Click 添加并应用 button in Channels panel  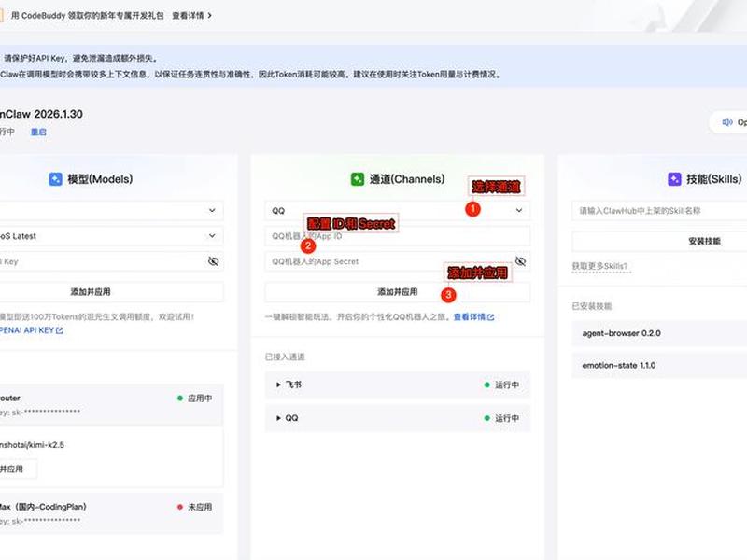coord(398,291)
